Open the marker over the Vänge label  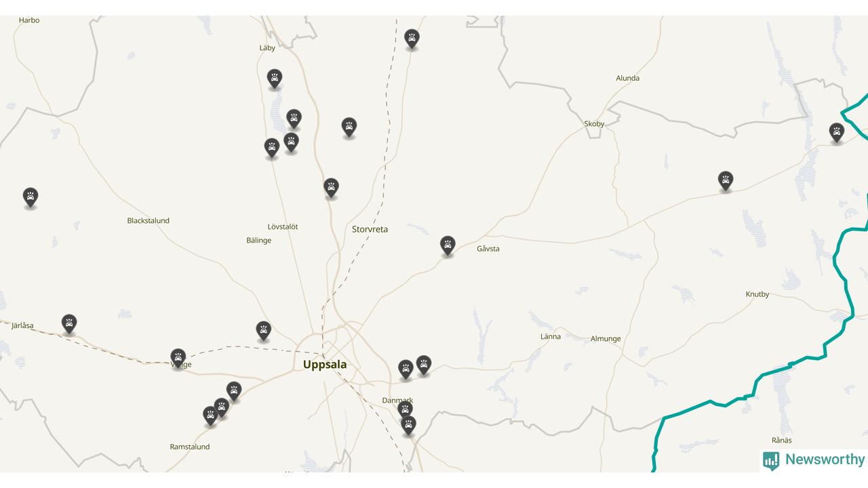tap(178, 358)
